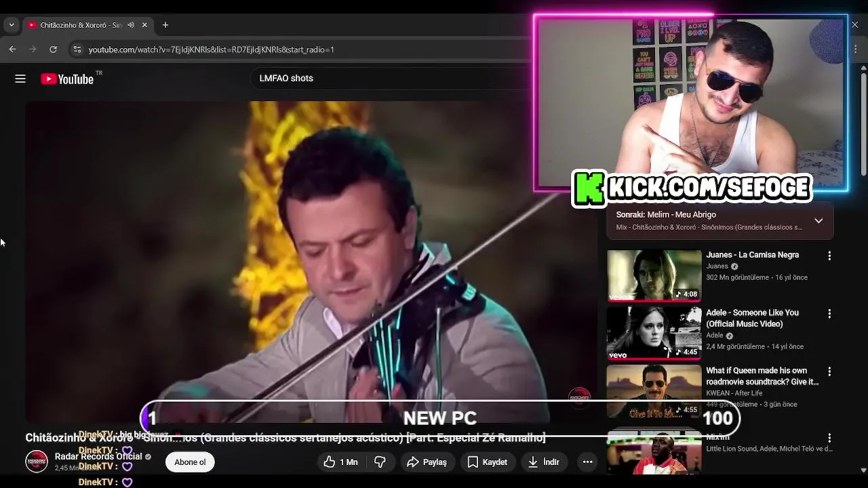
Task: Click the Juanes channel name
Action: [x=717, y=266]
